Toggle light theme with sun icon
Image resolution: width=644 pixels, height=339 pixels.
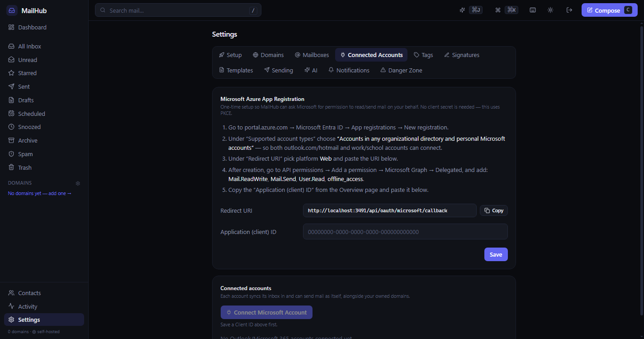pos(550,10)
